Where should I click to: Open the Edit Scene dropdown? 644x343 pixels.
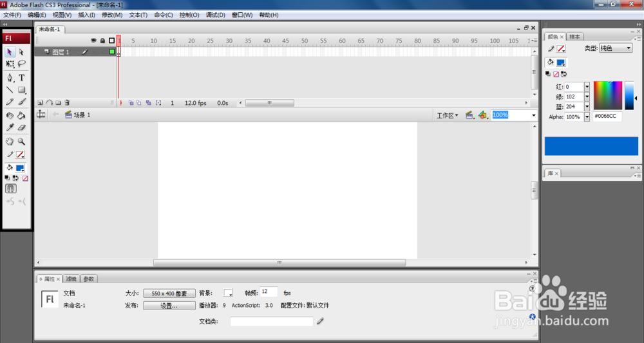click(x=470, y=115)
